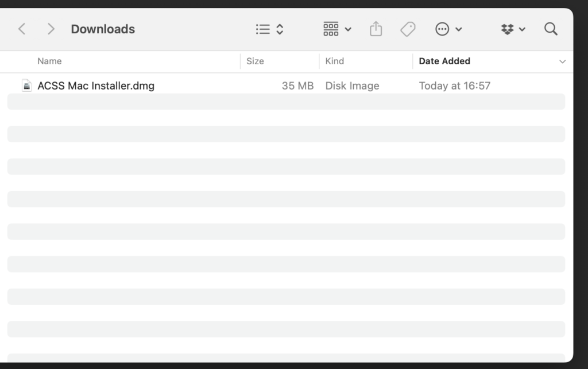Click the Share icon
The width and height of the screenshot is (588, 369).
[376, 29]
